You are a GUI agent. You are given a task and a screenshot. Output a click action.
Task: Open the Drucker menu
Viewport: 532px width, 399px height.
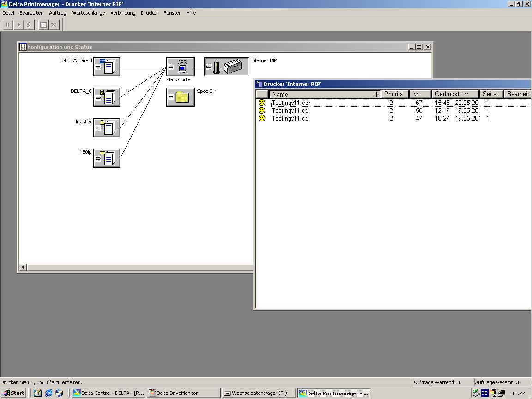pyautogui.click(x=149, y=13)
